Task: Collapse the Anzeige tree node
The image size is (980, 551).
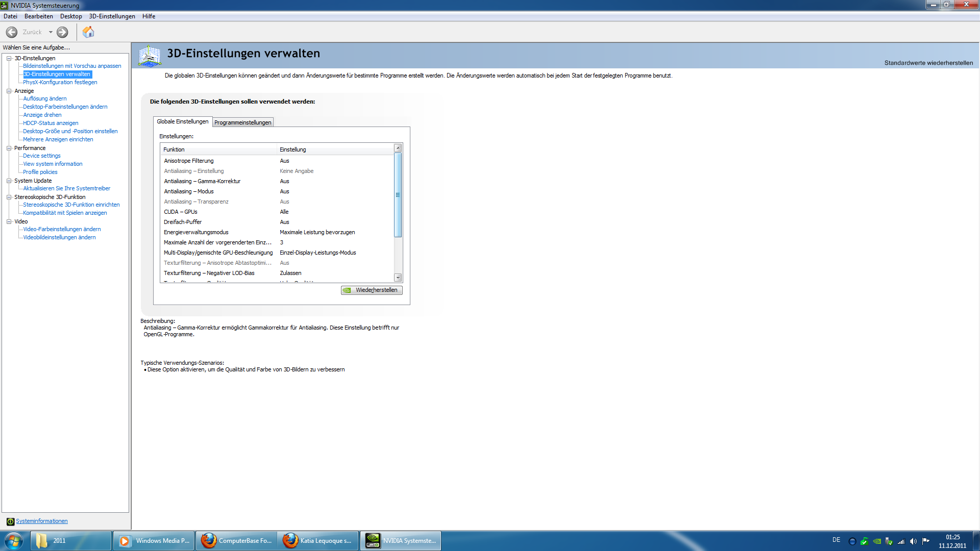Action: pos(9,91)
